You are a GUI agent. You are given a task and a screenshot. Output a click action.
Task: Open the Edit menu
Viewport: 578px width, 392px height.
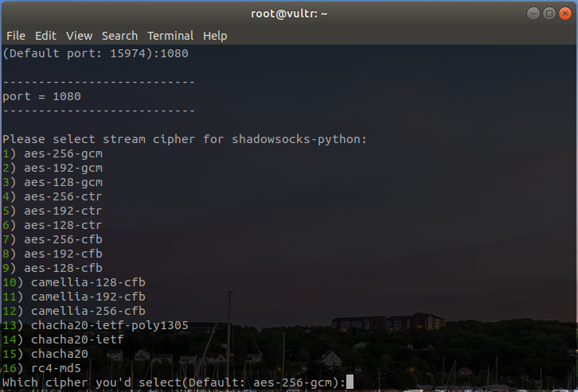point(45,36)
